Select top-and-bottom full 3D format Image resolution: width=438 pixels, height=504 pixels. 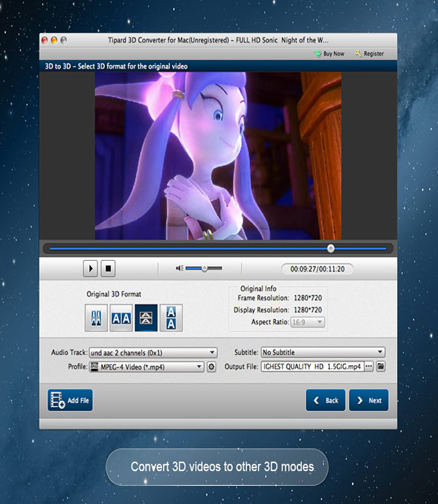(x=172, y=318)
